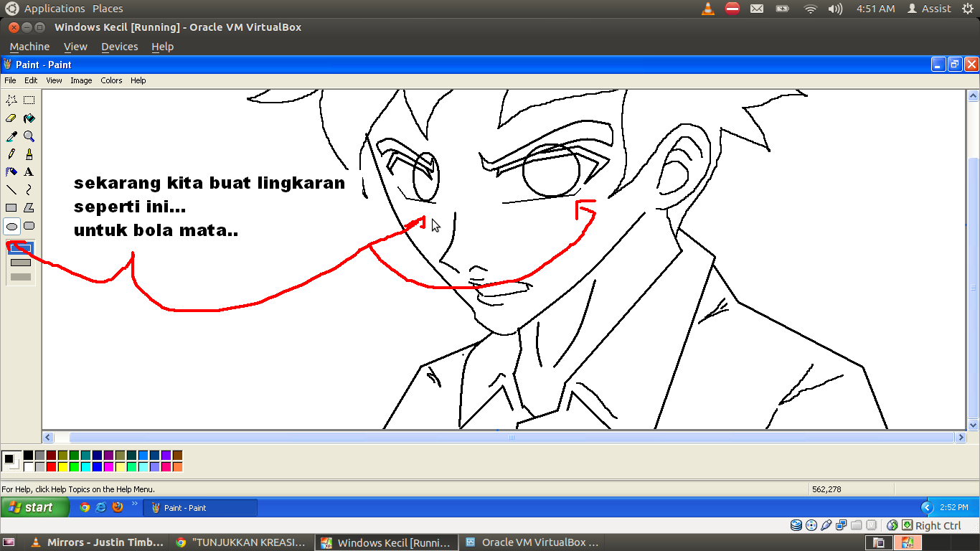Click the VirtualBox USB status icon

[826, 525]
